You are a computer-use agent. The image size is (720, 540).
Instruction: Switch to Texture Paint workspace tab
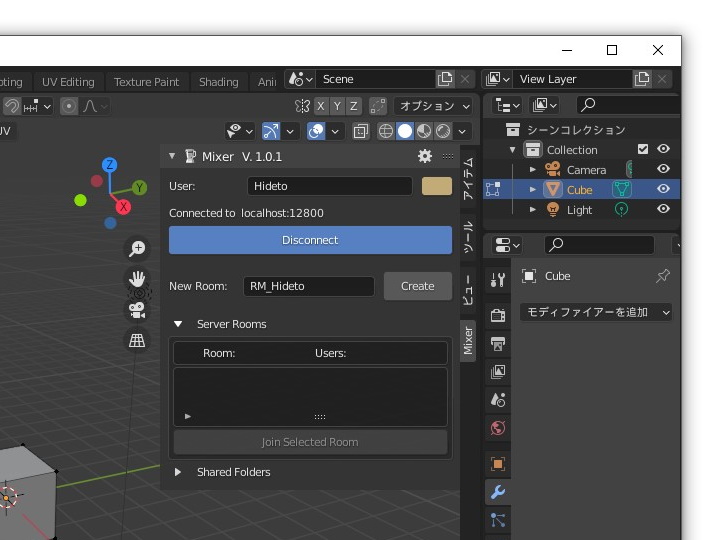pyautogui.click(x=146, y=82)
